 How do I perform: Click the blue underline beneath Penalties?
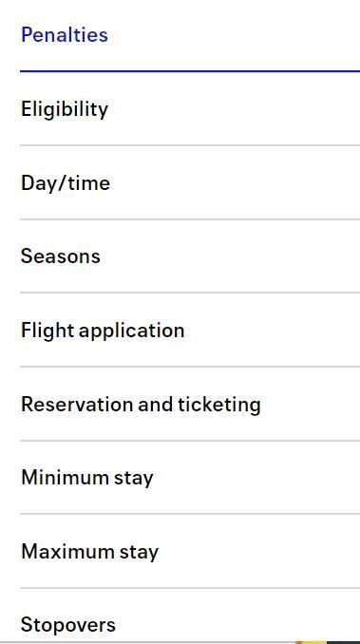(190, 71)
